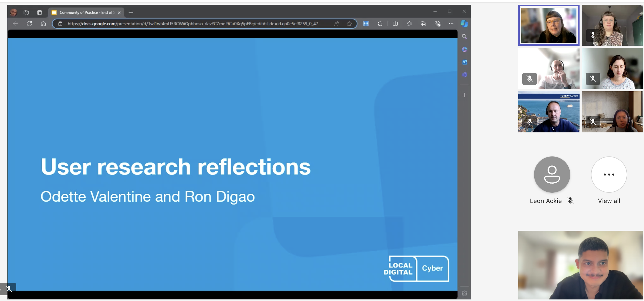Open the Edge split screen icon
This screenshot has width=644, height=301.
[395, 24]
